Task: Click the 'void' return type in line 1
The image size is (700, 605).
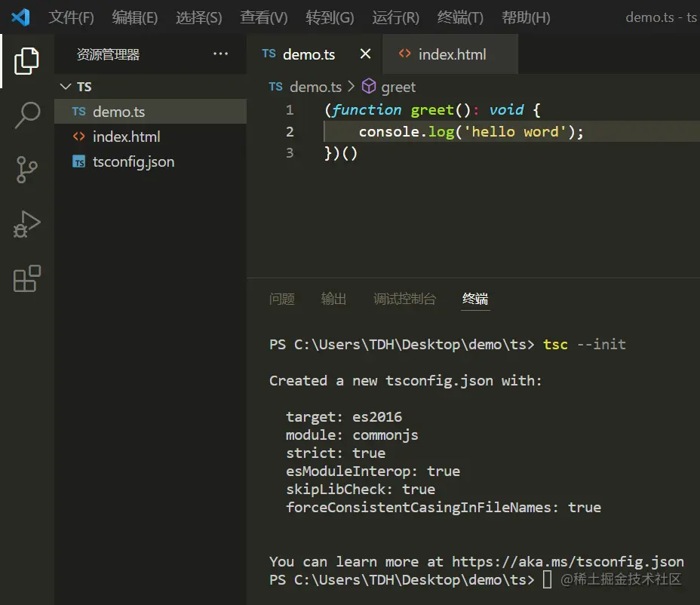Action: (506, 110)
